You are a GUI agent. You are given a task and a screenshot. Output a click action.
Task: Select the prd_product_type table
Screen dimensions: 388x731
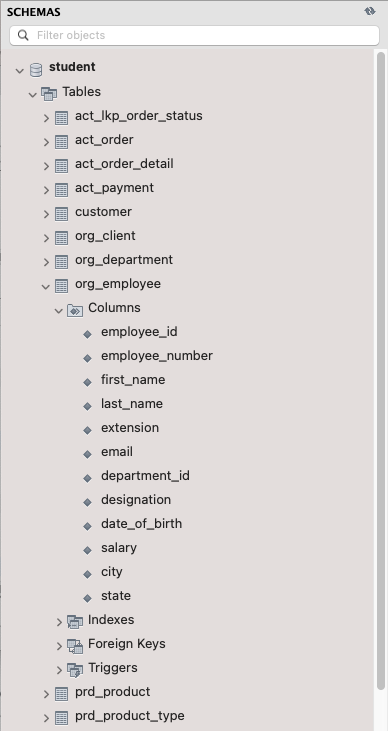coord(130,716)
